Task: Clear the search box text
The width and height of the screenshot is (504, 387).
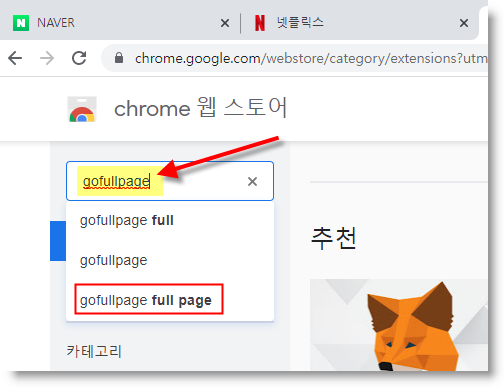Action: pos(252,181)
